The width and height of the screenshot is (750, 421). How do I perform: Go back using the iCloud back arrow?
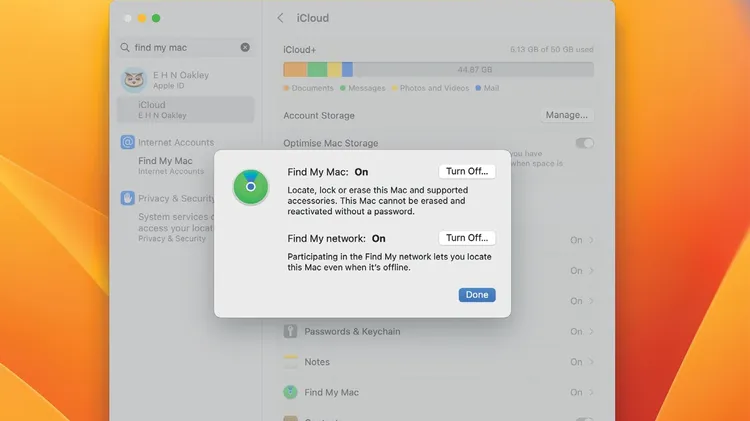point(280,18)
